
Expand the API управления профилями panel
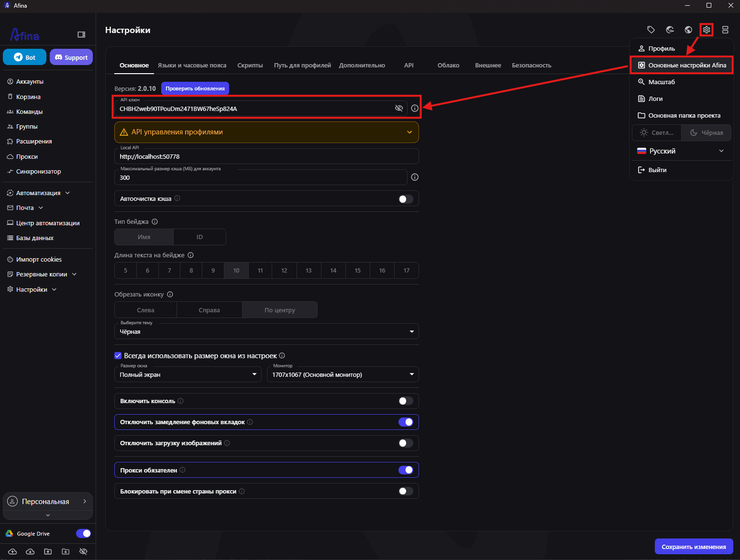(266, 132)
